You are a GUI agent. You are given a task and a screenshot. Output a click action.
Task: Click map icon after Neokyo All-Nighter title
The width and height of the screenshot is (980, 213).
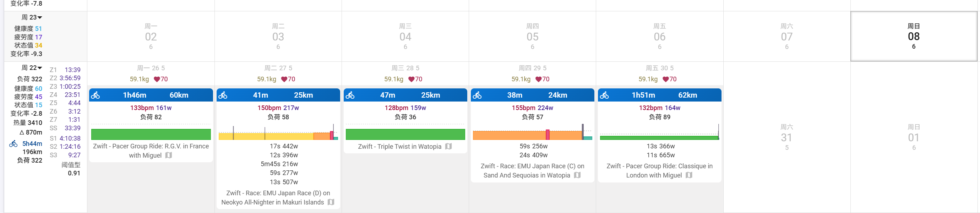pyautogui.click(x=331, y=202)
